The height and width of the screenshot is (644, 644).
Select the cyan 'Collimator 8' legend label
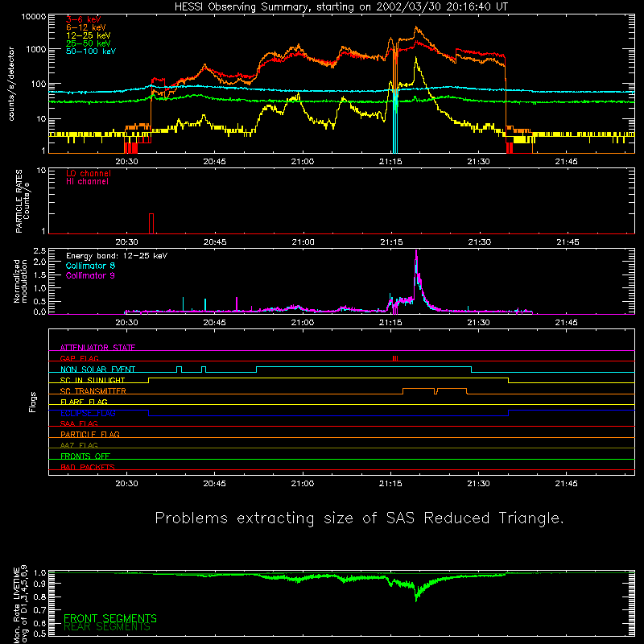tap(90, 266)
